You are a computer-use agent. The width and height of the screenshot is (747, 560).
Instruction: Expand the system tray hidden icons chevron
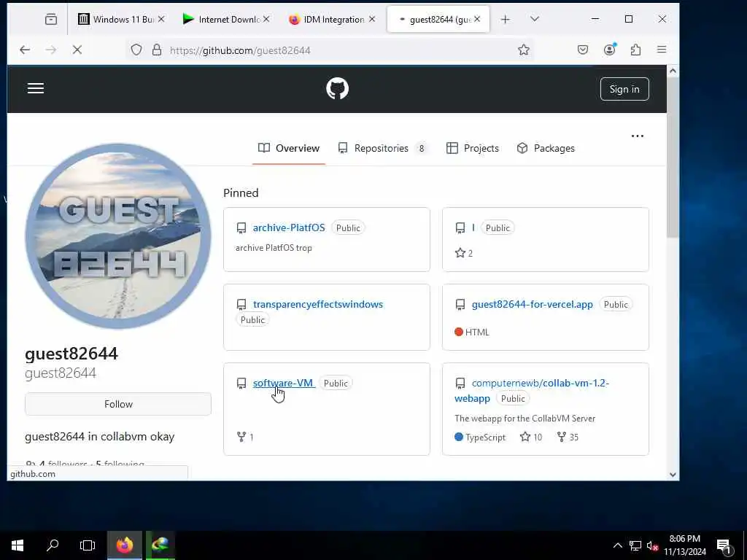[x=617, y=545]
